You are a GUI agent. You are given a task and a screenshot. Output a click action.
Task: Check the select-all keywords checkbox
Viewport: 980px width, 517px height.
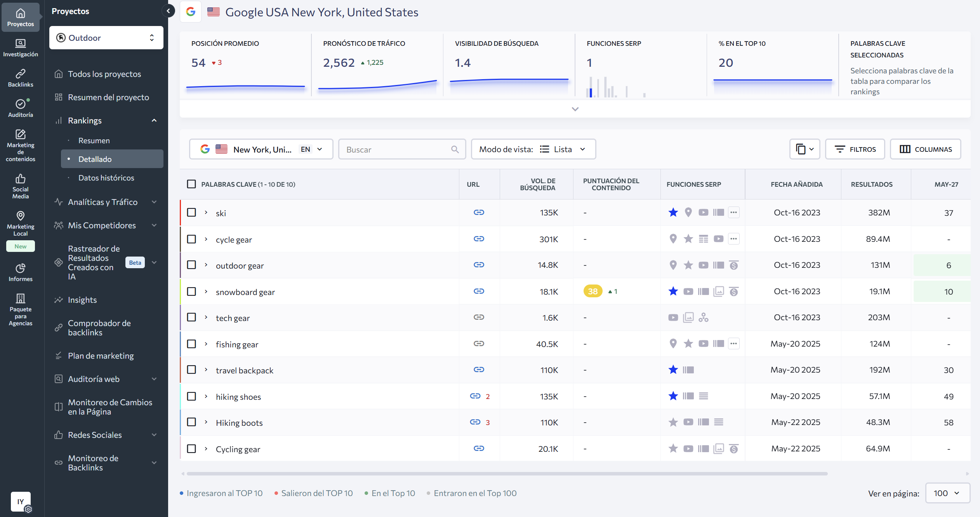(191, 184)
